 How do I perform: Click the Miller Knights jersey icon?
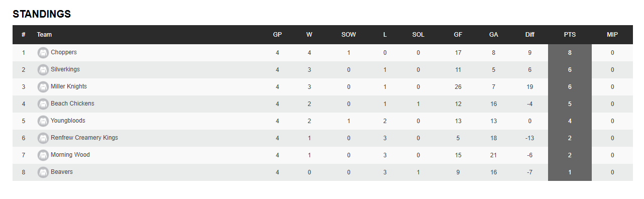[x=43, y=87]
